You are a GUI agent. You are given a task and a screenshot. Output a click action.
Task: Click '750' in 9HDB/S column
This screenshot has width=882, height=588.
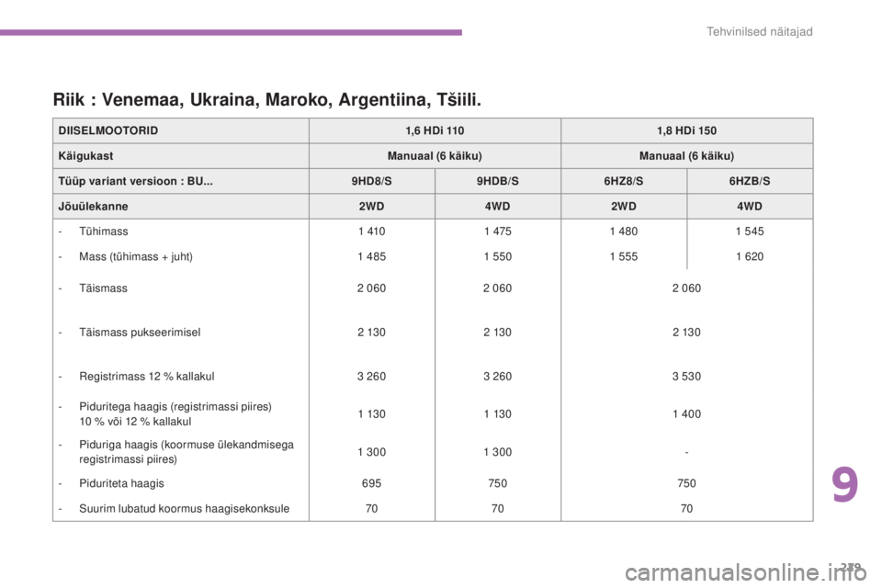(x=498, y=483)
